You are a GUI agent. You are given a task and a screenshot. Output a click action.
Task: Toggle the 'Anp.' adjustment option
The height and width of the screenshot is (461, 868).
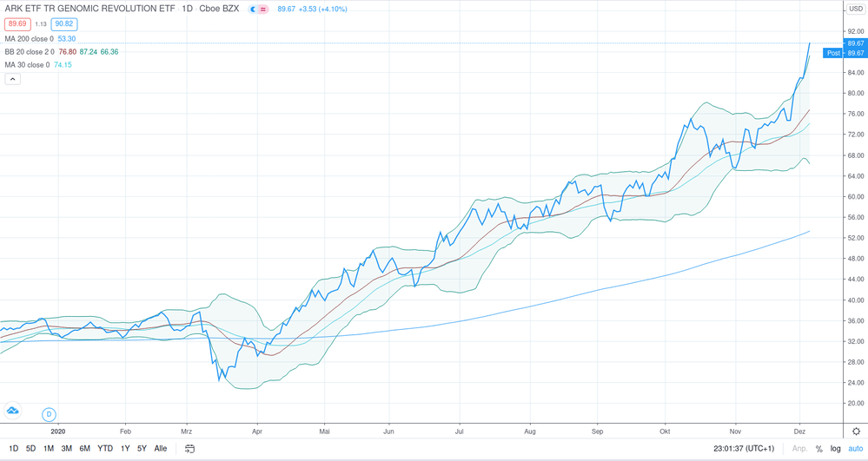click(799, 449)
